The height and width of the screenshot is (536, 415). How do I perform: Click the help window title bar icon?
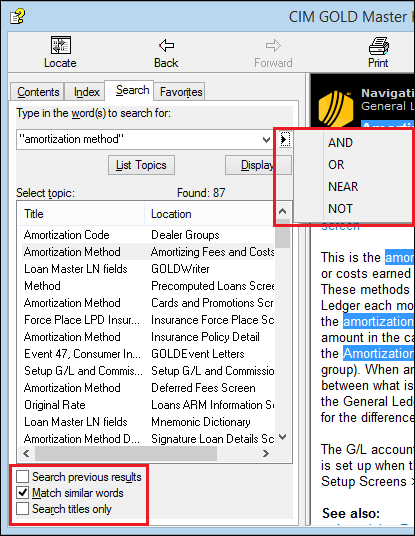(x=17, y=16)
